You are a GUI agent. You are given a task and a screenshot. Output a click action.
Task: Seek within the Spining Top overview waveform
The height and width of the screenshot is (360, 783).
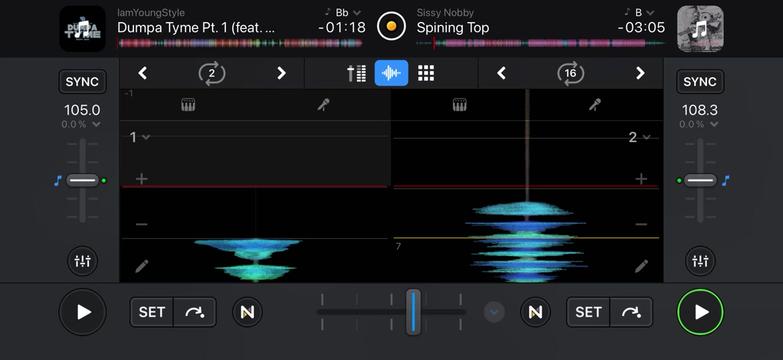[x=540, y=43]
